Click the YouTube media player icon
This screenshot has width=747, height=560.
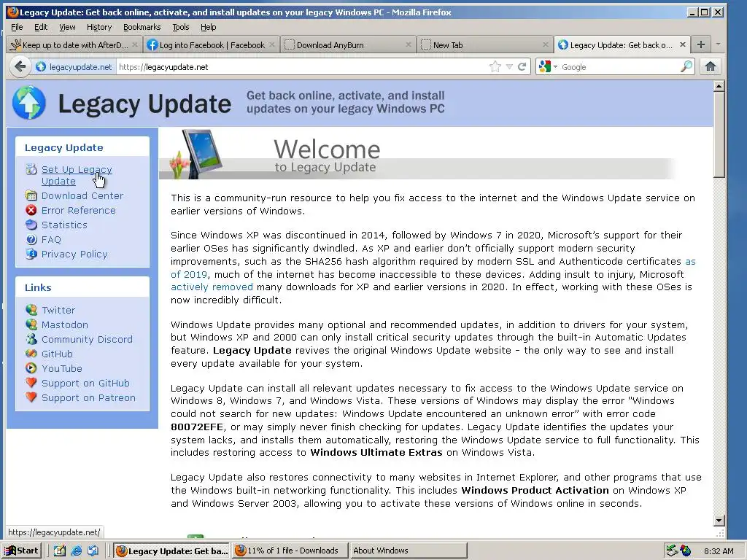point(31,368)
